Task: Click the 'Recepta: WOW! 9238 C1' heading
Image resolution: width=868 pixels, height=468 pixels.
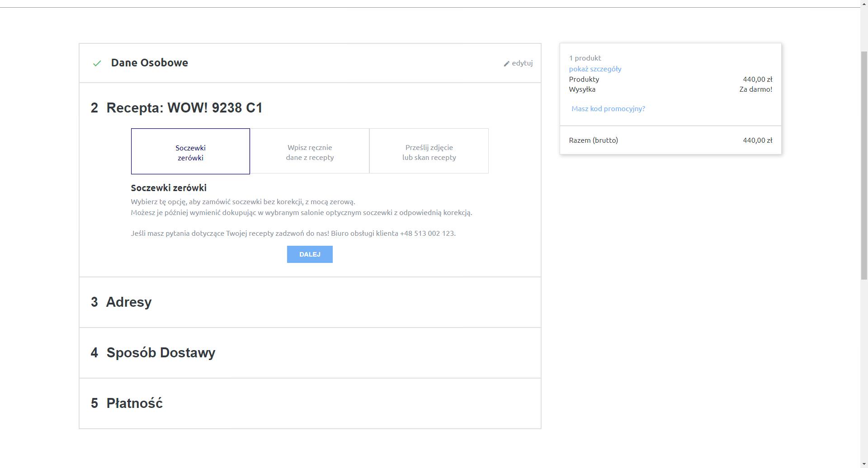Action: coord(184,108)
